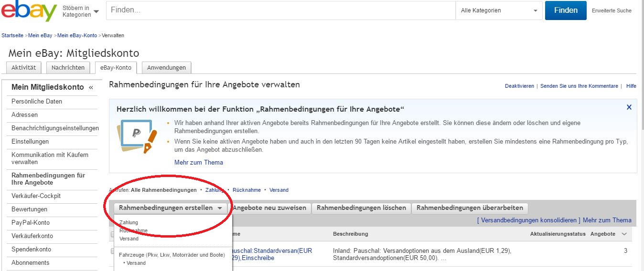Click Angebote neu zuweisen button
Viewport: 644px width, 271px height.
[269, 208]
